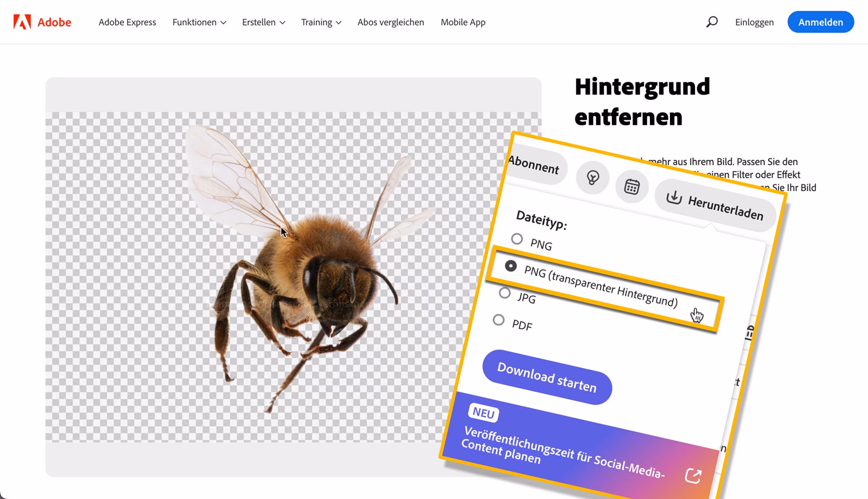Open the calendar scheduling icon

click(631, 187)
